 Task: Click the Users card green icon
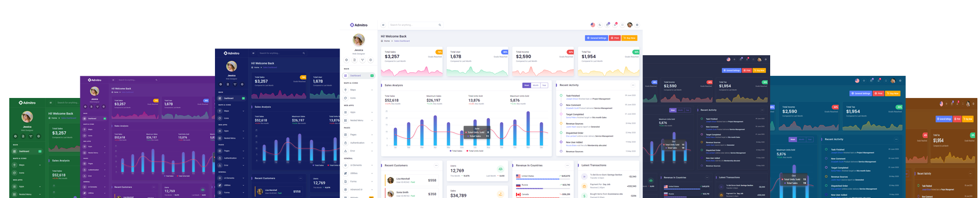(x=500, y=169)
